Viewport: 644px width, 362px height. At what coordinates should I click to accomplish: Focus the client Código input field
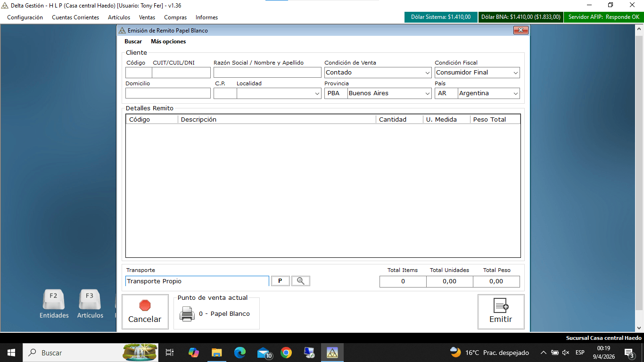[x=139, y=73]
